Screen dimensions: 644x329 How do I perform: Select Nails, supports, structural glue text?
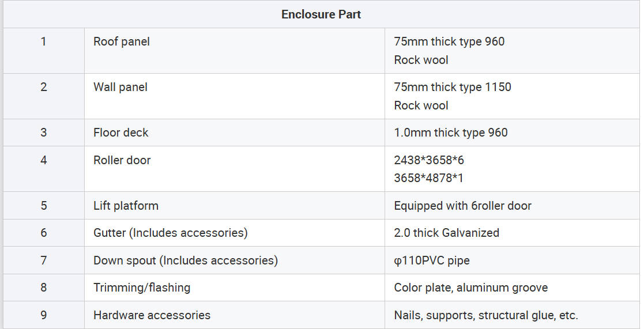(x=486, y=315)
